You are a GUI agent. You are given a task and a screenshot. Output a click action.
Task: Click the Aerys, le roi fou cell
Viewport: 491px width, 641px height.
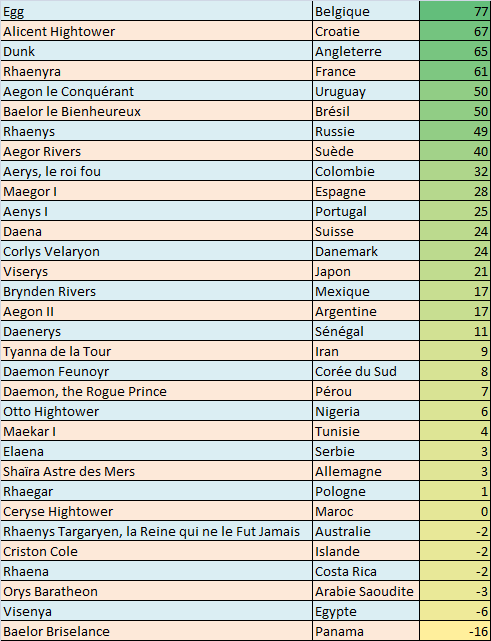click(157, 171)
